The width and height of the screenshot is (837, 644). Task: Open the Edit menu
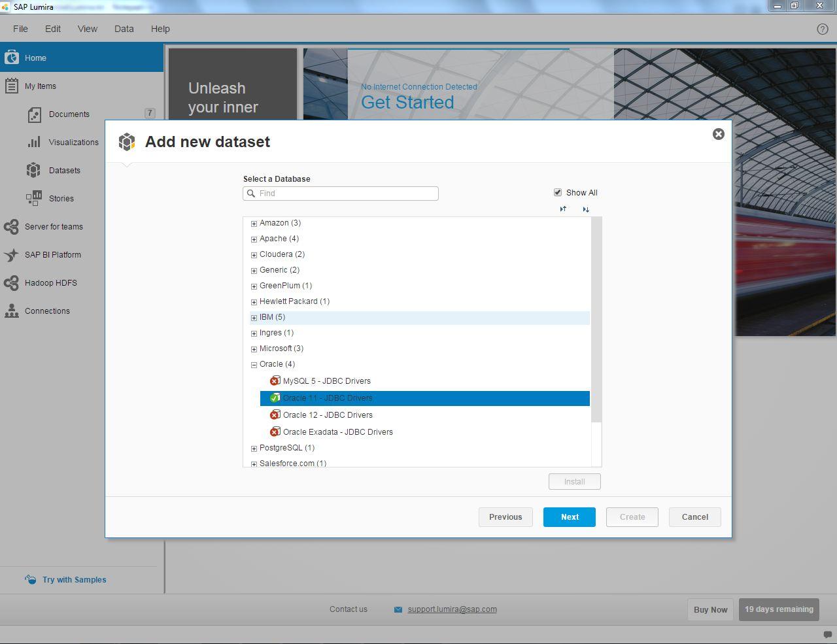click(x=53, y=29)
